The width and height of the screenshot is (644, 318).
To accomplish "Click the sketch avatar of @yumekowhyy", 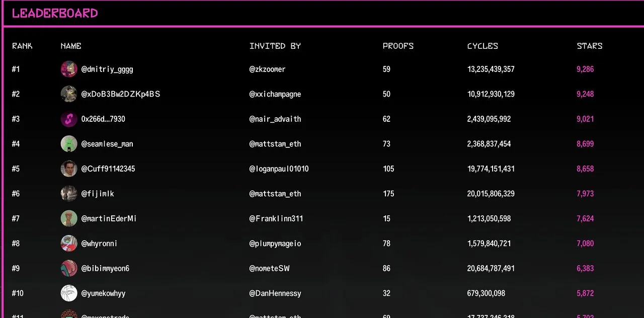I will [x=69, y=293].
